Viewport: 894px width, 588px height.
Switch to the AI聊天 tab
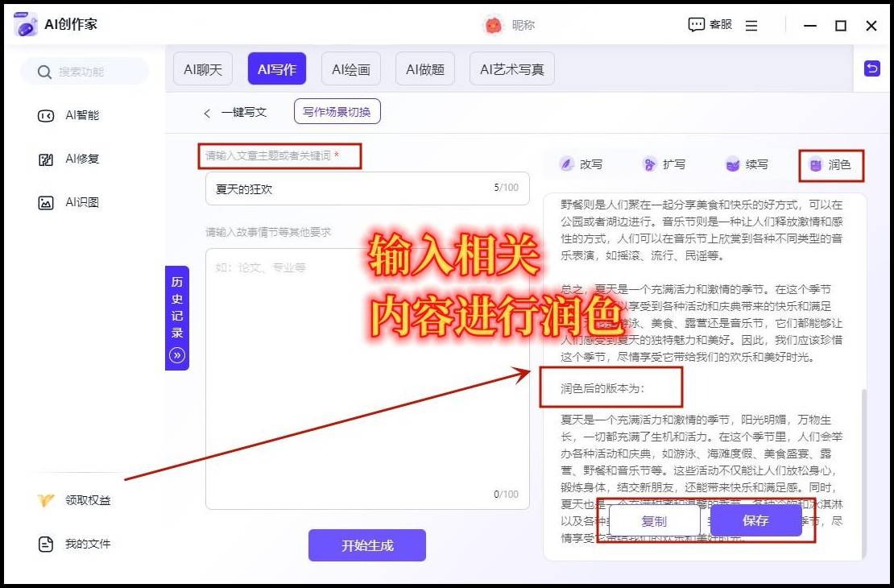coord(202,68)
